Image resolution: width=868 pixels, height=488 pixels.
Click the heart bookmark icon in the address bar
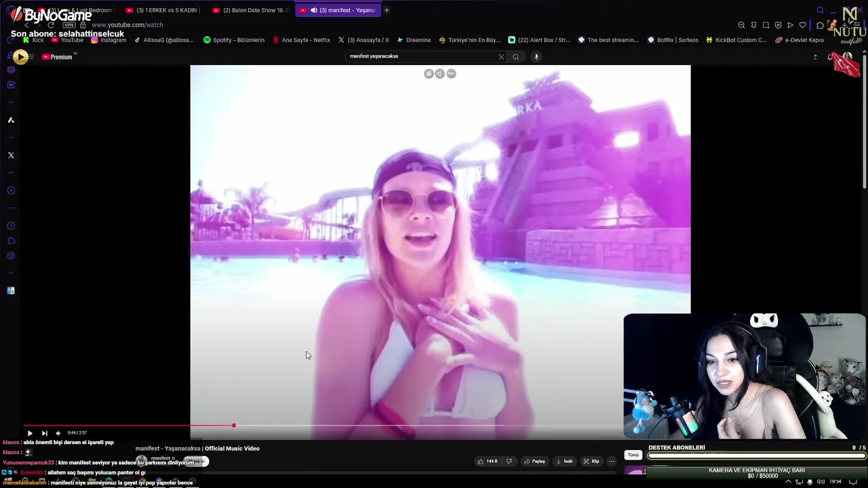point(802,25)
